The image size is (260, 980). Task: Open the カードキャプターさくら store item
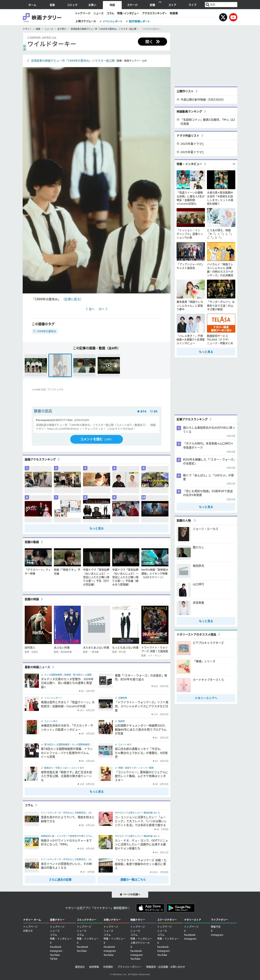206,685
